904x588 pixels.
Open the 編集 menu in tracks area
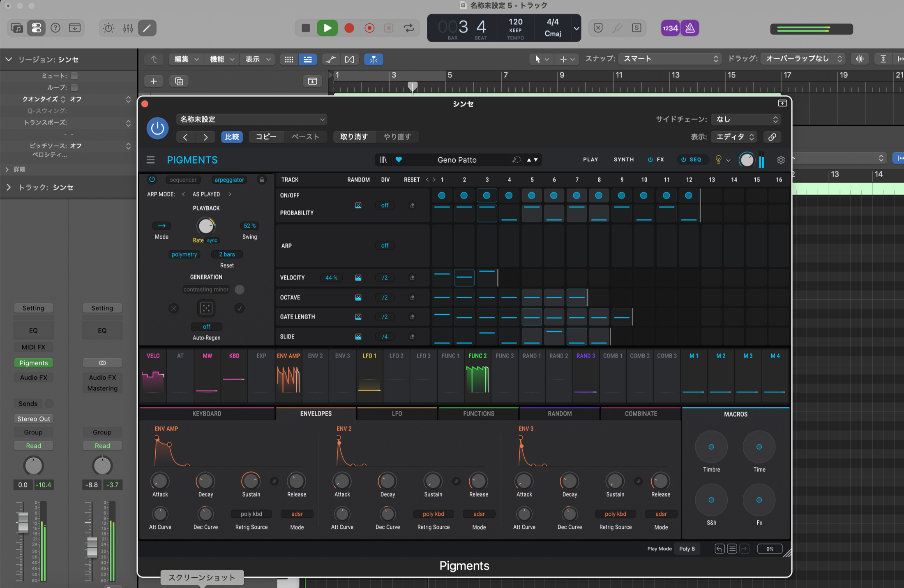coord(186,59)
